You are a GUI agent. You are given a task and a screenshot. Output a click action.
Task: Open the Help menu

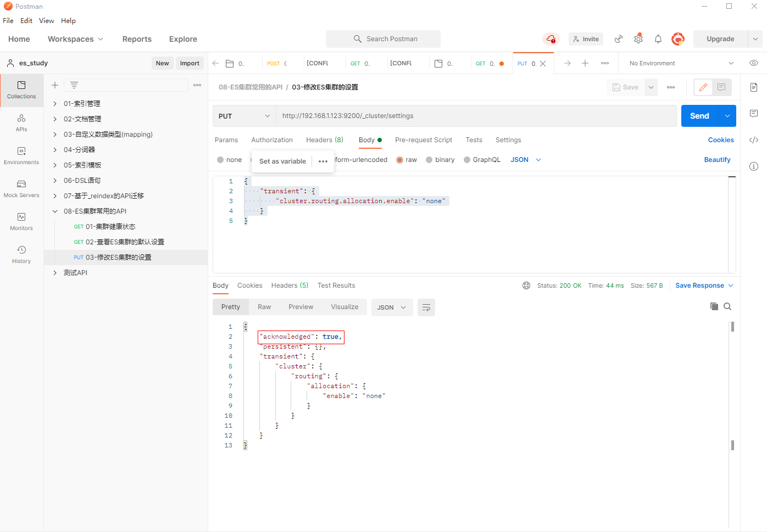68,21
